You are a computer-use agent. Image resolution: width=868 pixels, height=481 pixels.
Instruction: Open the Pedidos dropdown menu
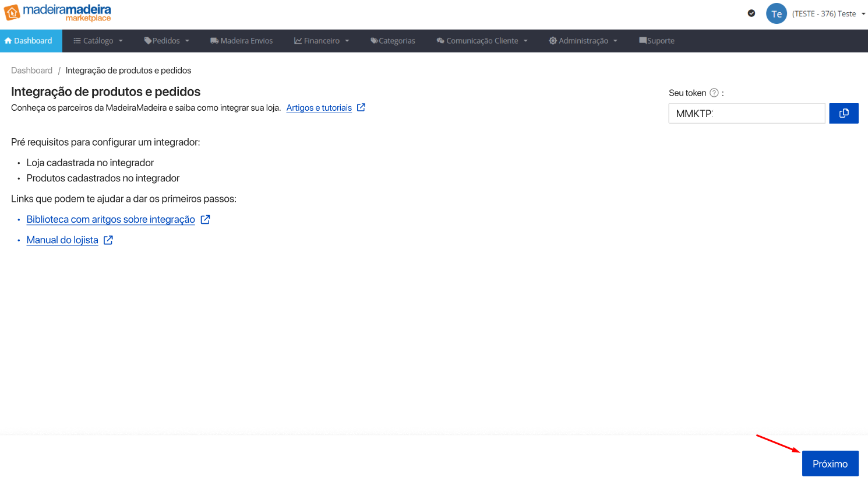click(167, 41)
